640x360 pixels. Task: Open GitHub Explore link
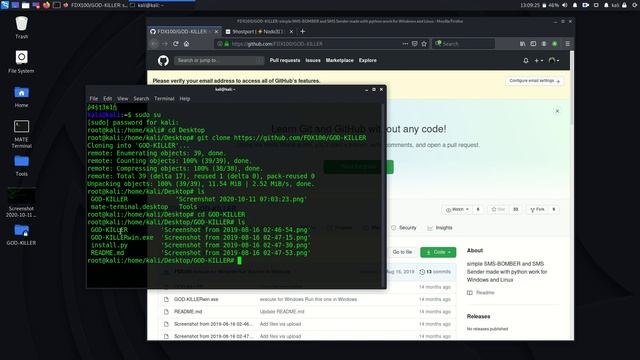(x=368, y=60)
